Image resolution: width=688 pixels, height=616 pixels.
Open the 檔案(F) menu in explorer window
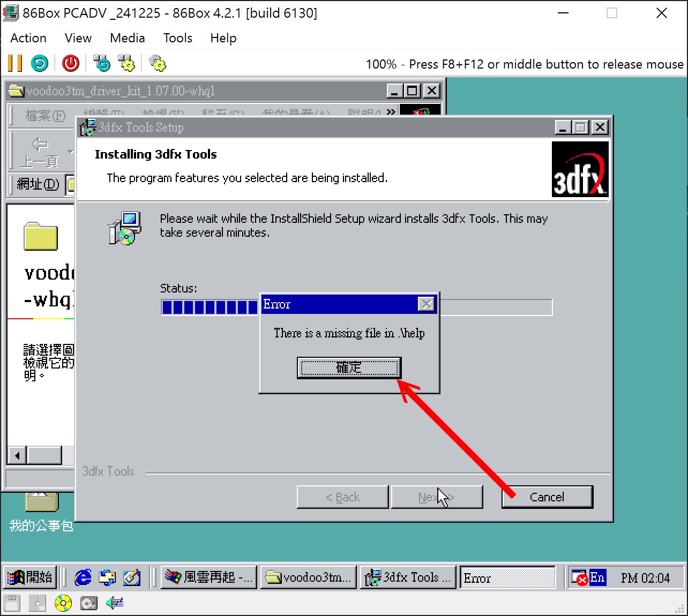[45, 115]
